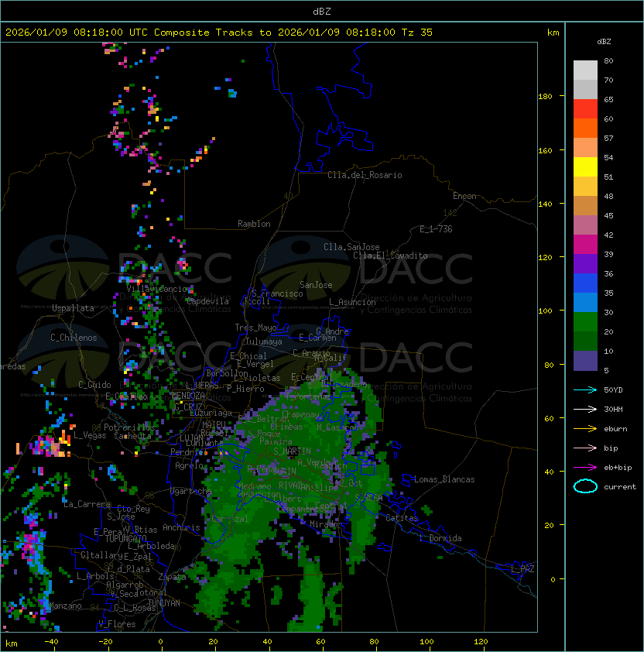This screenshot has height=652, width=644.
Task: Click the '120' tick on the horizontal km axis
Action: click(481, 642)
